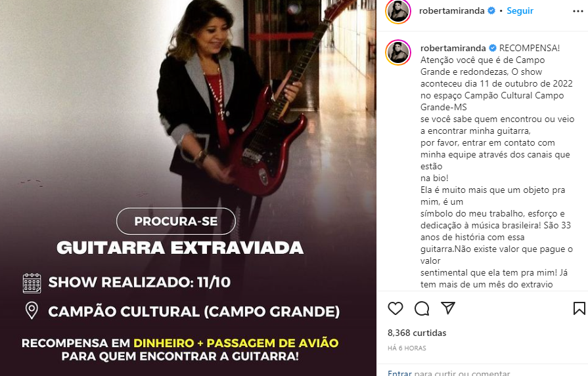Like the post with the heart icon
The height and width of the screenshot is (376, 588).
tap(396, 308)
